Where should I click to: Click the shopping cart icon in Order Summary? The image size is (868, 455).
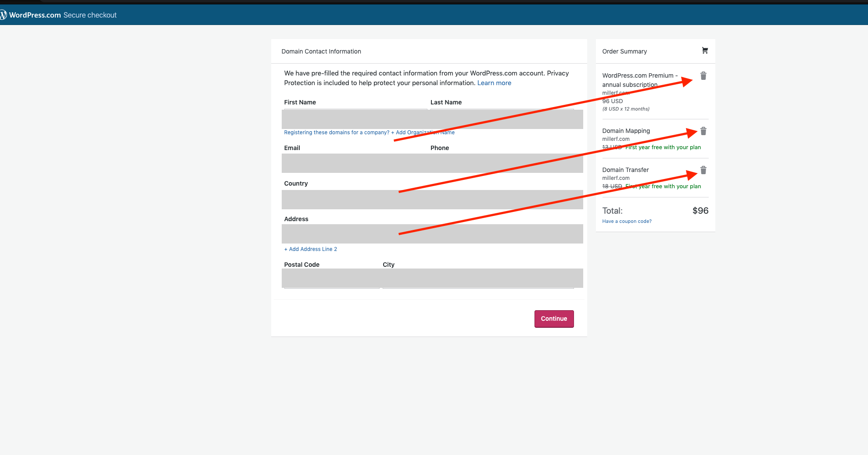pyautogui.click(x=705, y=50)
